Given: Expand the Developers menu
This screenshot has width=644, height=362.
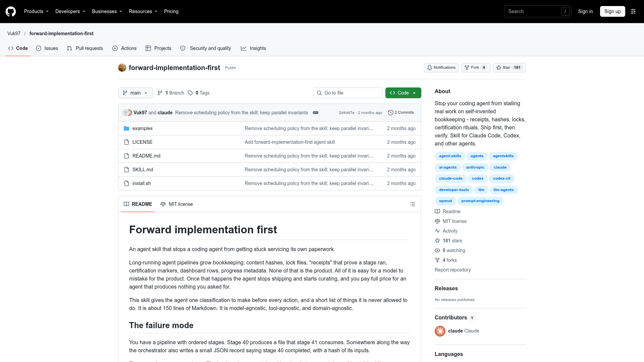Looking at the screenshot, I should pos(70,11).
